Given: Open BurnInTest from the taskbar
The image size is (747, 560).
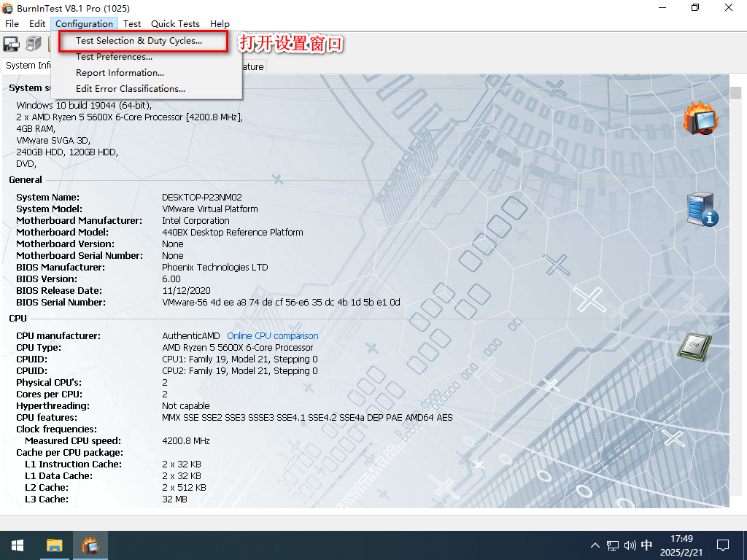Looking at the screenshot, I should tap(90, 545).
